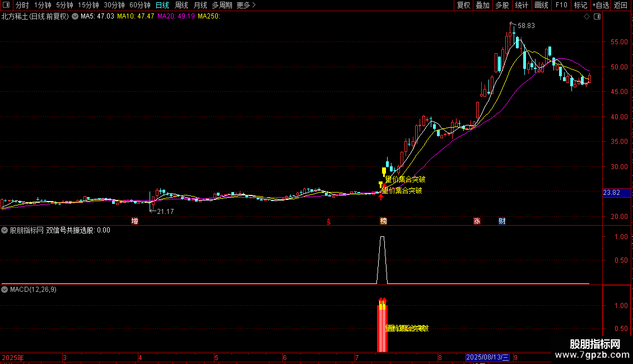Toggle the left sidebar panel icon
Viewport: 633px width, 364px height.
point(6,5)
